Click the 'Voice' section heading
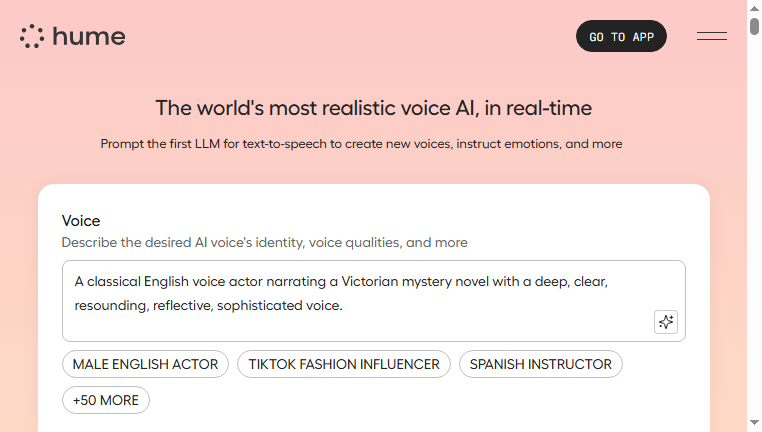Screen dimensions: 762x432 click(81, 221)
